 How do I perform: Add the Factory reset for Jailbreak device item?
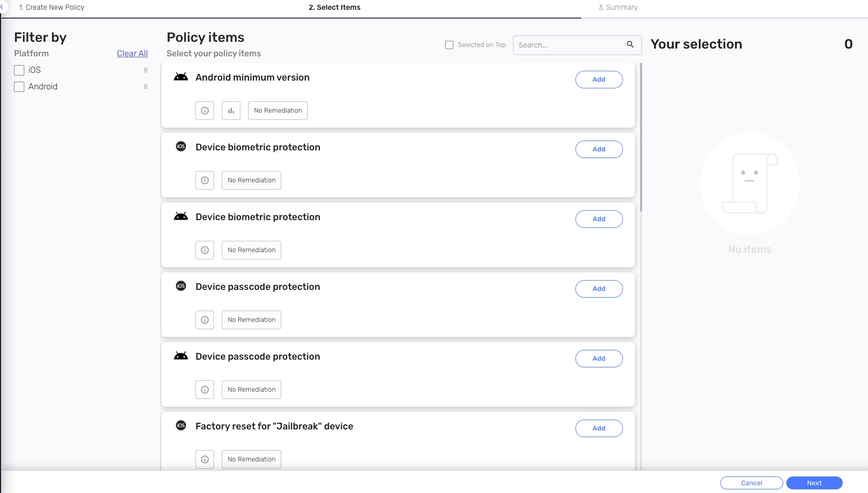599,428
